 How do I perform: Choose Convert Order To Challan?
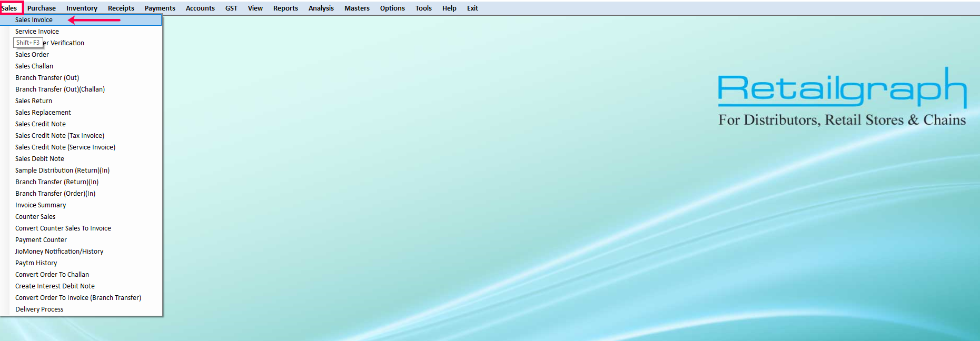click(x=81, y=275)
